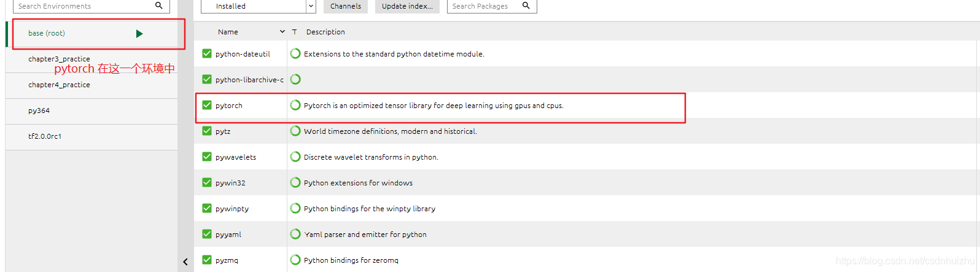Click 'Python bindings for zeromq' description
This screenshot has height=272, width=980.
351,260
